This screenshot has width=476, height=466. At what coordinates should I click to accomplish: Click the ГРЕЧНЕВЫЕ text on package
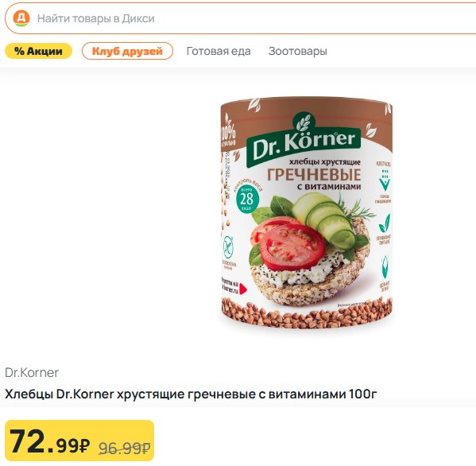pos(314,175)
